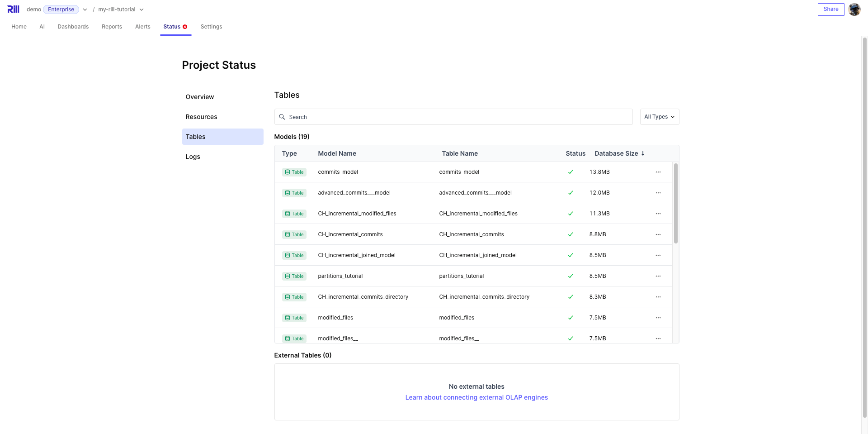Viewport: 868px width, 434px height.
Task: Sort by Database Size column arrow
Action: point(643,153)
